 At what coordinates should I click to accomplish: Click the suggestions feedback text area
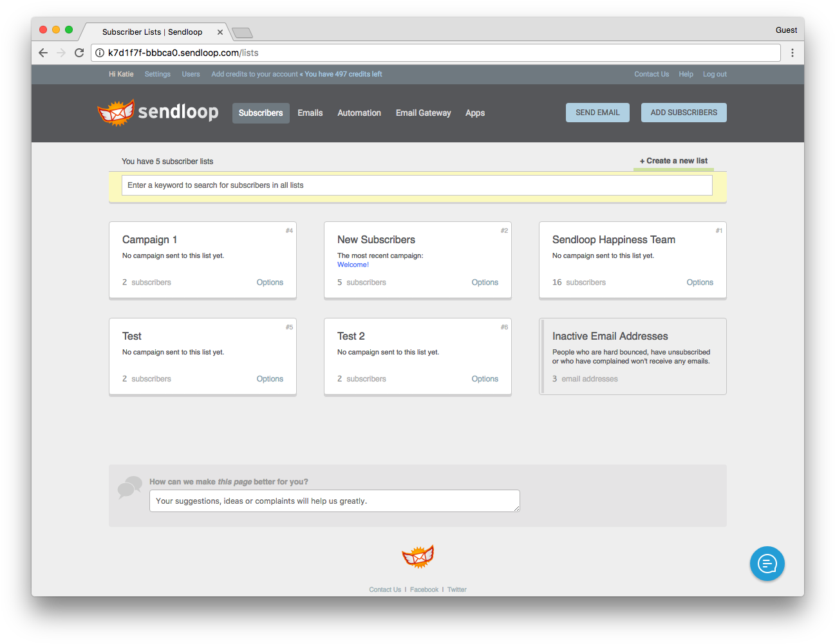coord(335,501)
